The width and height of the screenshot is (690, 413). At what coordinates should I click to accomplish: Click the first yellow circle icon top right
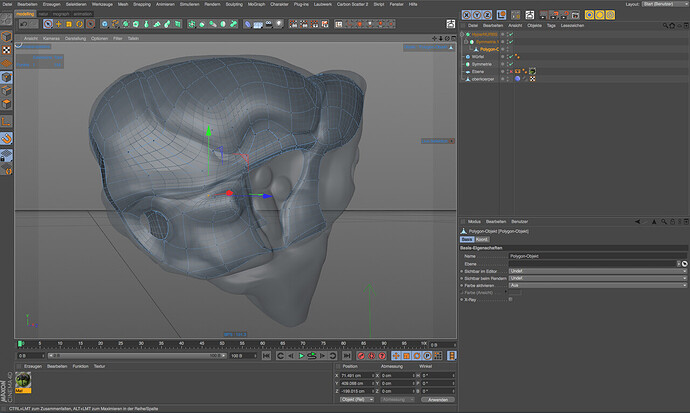(589, 15)
